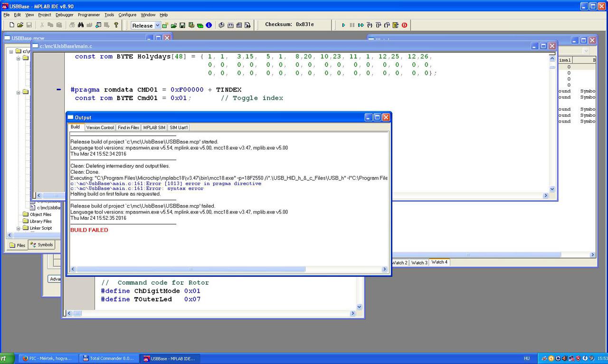Select the Watch 4 tab
This screenshot has width=608, height=364.
pos(439,262)
